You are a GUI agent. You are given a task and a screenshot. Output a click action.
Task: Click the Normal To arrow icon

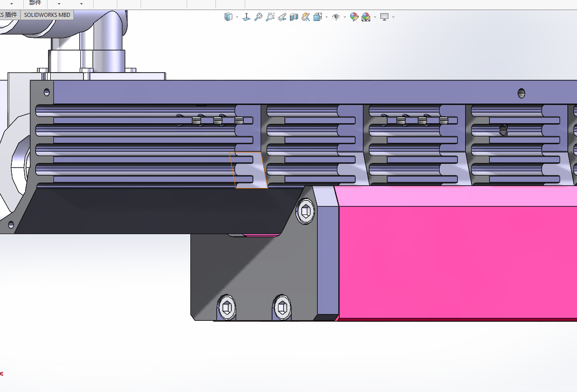pos(247,17)
